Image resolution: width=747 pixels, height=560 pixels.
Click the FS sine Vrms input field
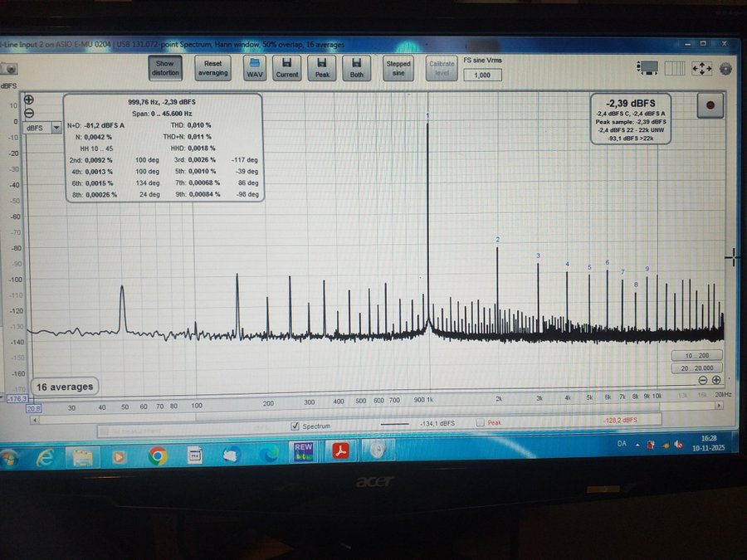[x=481, y=75]
